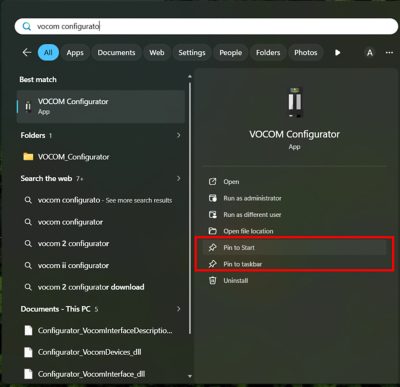Click the scroll down arrow of results list
The width and height of the screenshot is (400, 387).
(190, 376)
